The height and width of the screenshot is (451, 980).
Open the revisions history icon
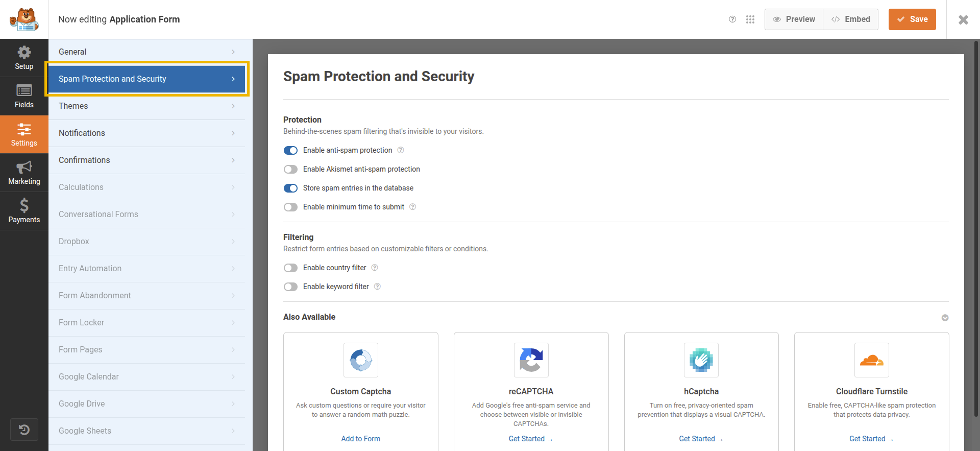coord(24,430)
